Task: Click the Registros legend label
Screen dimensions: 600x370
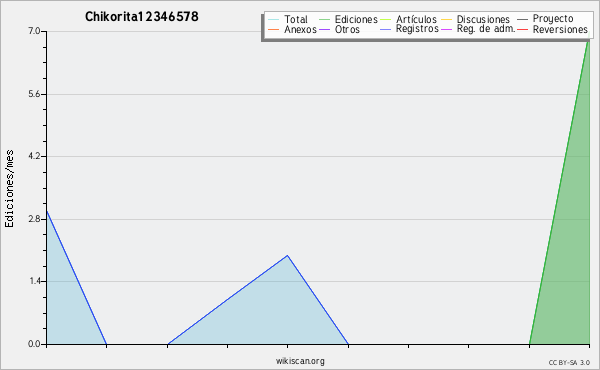Action: coord(417,29)
